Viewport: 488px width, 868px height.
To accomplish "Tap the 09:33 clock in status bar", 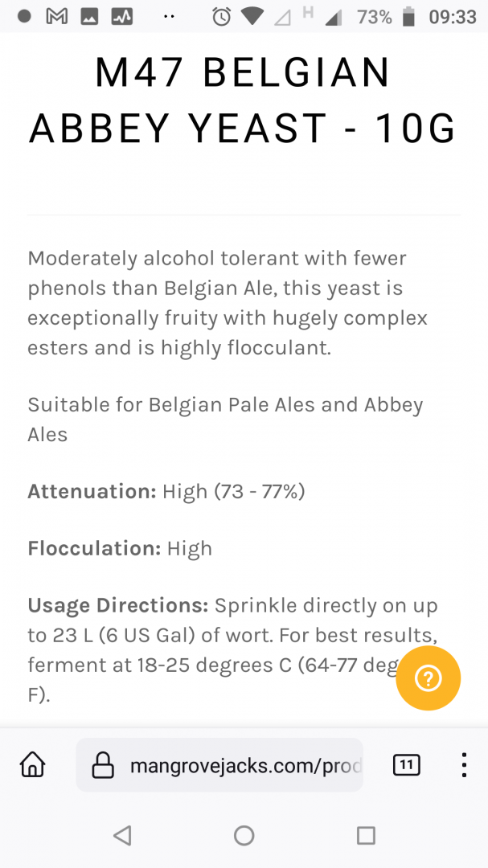I will coord(453,16).
